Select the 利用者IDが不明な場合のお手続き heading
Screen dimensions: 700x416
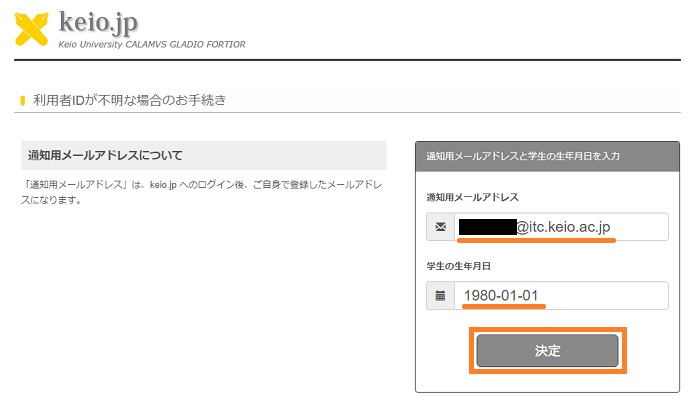[130, 100]
